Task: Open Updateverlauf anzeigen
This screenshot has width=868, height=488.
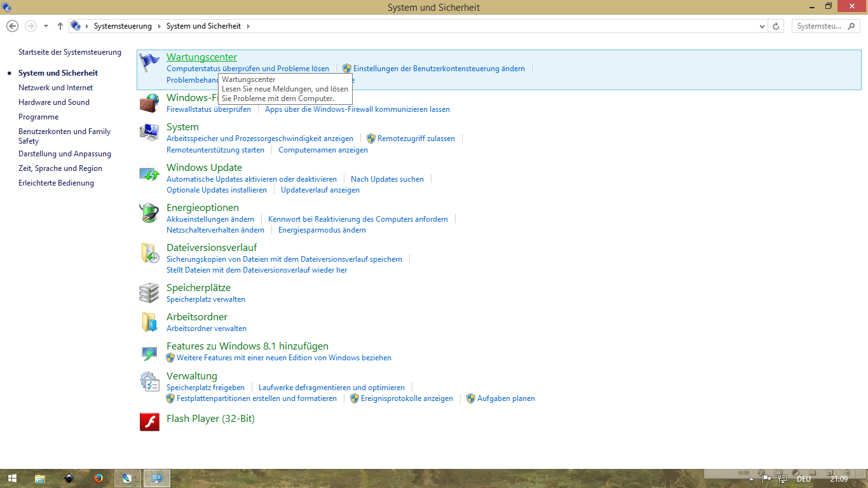Action: [320, 190]
